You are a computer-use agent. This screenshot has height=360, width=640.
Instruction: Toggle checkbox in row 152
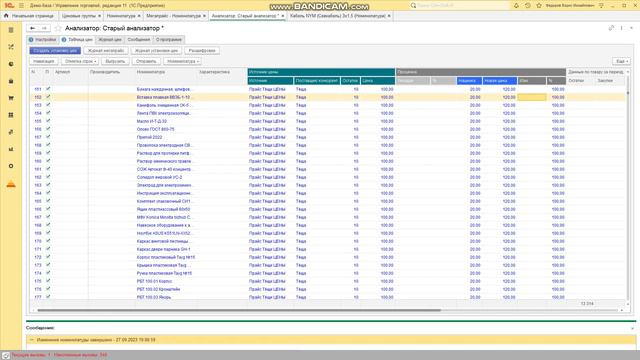(48, 97)
